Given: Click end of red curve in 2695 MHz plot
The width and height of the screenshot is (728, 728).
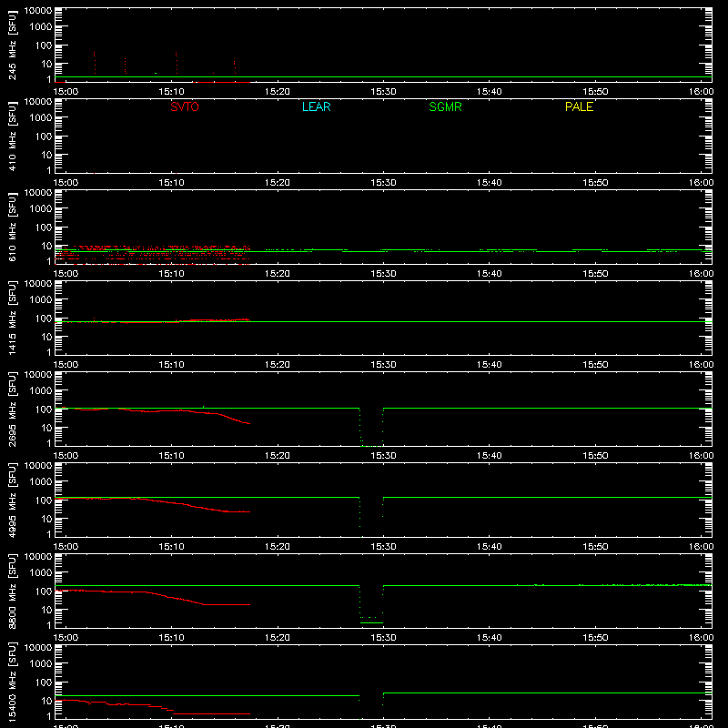Looking at the screenshot, I should (249, 423).
